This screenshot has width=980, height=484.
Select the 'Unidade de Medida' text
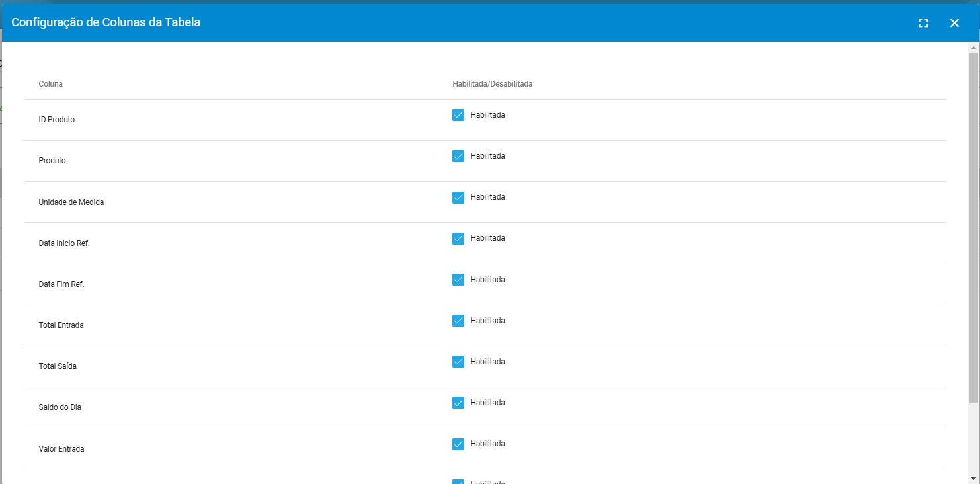(x=71, y=202)
